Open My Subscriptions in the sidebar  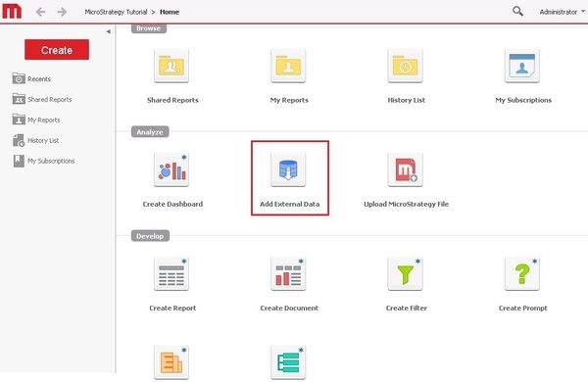click(x=43, y=161)
